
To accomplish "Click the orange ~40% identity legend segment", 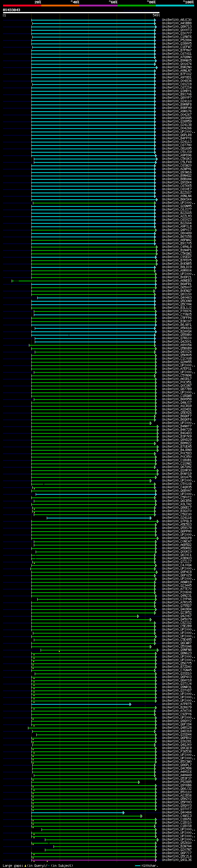I will [61, 6].
